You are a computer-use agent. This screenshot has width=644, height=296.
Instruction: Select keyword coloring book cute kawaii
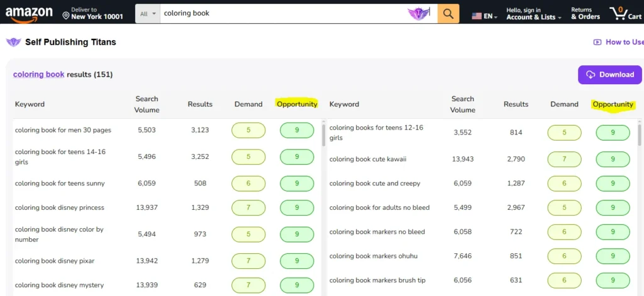pyautogui.click(x=367, y=159)
